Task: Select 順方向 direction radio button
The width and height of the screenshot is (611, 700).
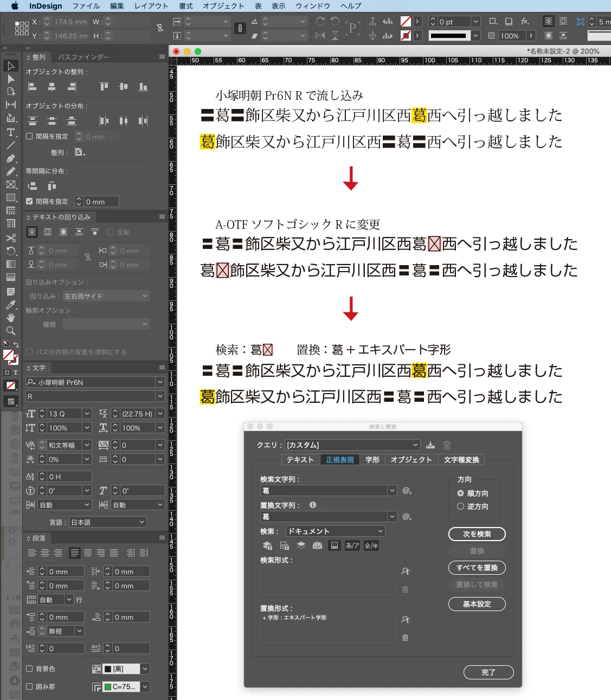Action: point(460,493)
